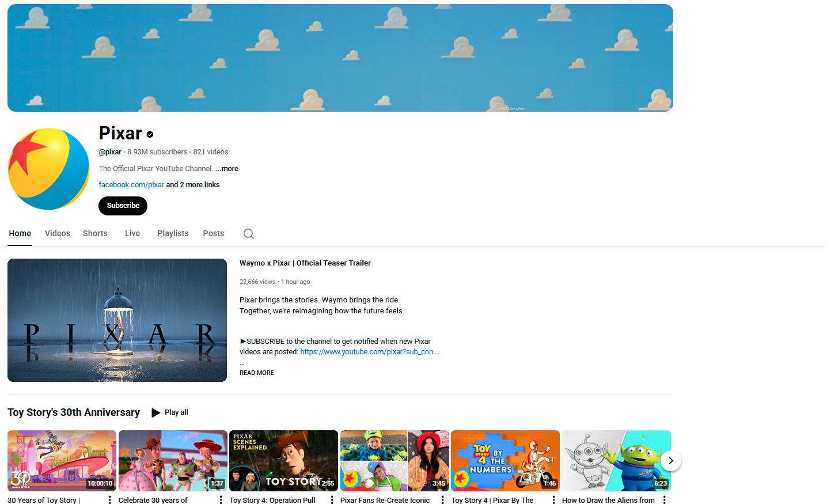Viewport: 827px width, 504px height.
Task: Open the 3:45 Pixar fans thumbnail
Action: coord(394,461)
